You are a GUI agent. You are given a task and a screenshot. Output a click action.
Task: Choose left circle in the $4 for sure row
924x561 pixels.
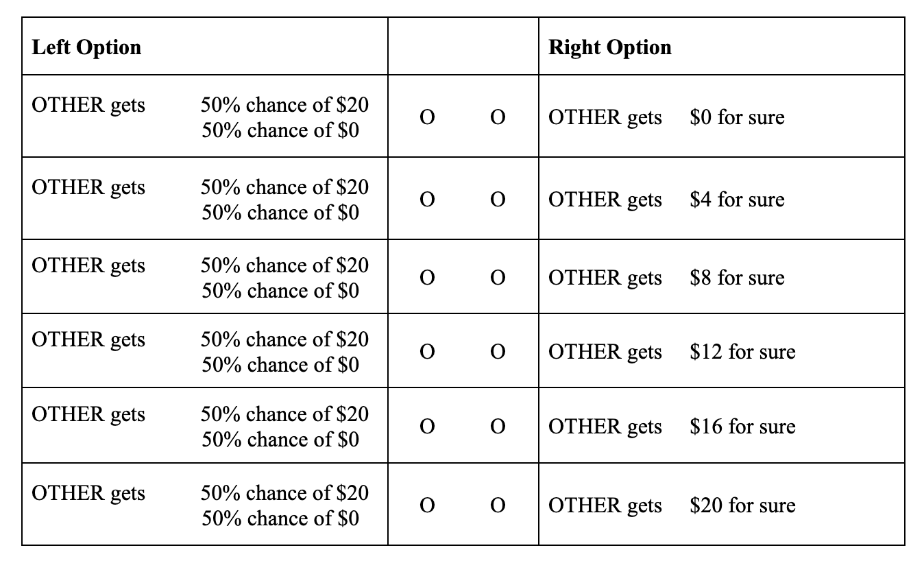pos(426,200)
